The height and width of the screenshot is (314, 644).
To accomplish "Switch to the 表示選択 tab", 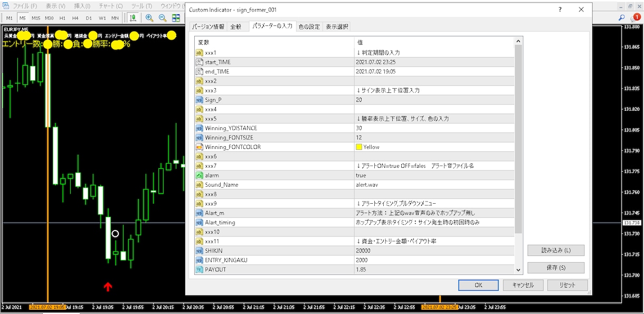I will point(336,26).
